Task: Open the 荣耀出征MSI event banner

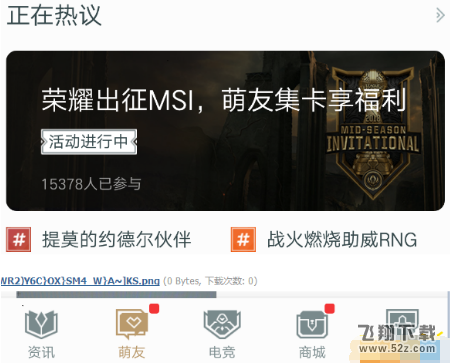Action: [225, 131]
